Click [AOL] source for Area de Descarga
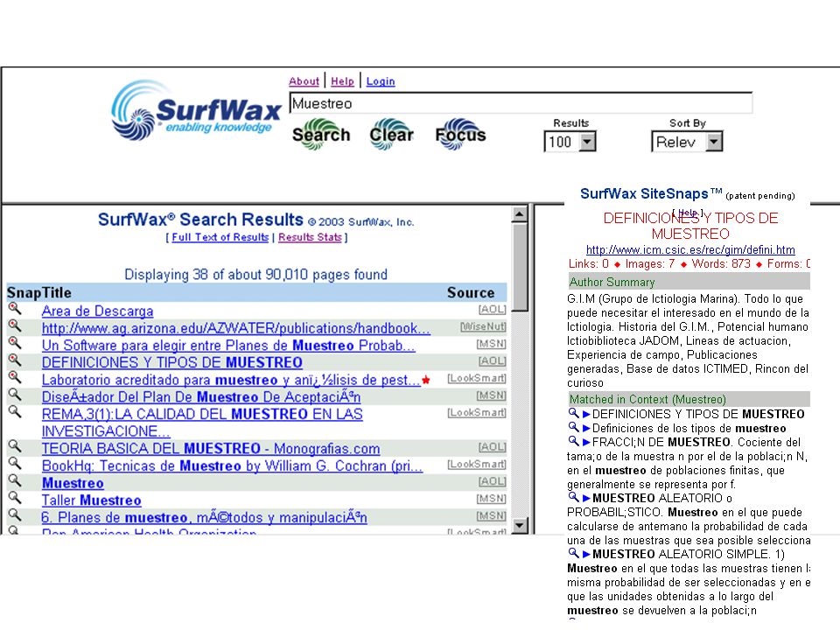840x630 pixels. 492,309
